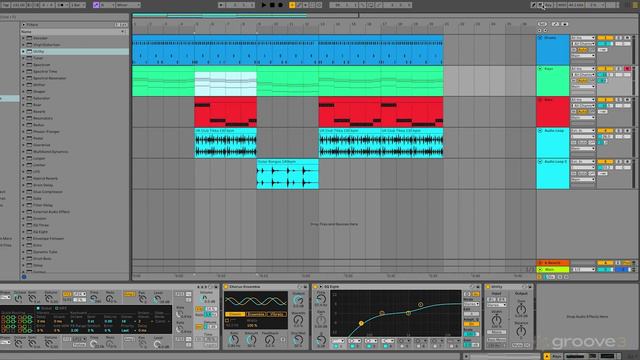Toggle the Chorus-Ensemble device activator

tap(226, 287)
